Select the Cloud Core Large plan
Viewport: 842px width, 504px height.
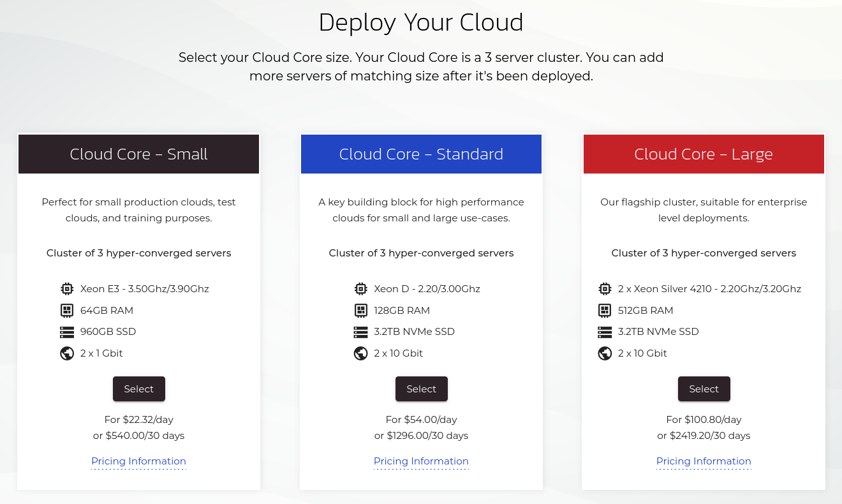coord(704,389)
